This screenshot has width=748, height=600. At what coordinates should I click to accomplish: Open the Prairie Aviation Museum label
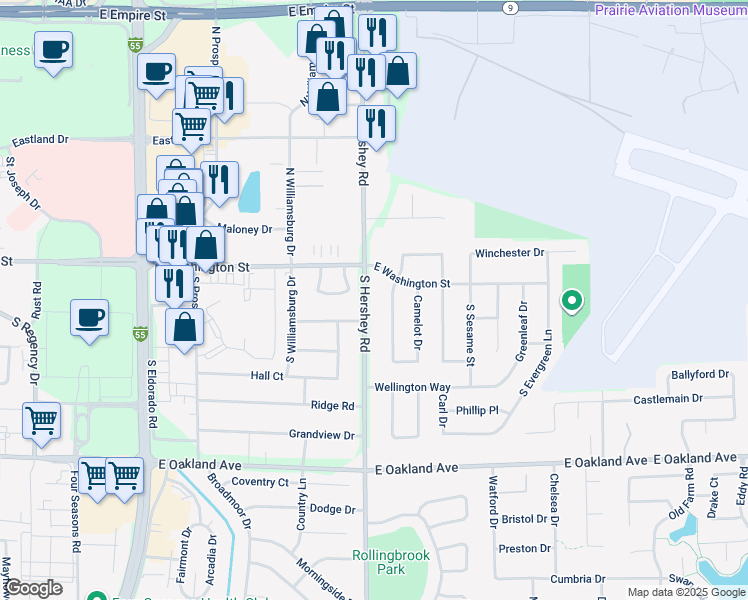[671, 10]
